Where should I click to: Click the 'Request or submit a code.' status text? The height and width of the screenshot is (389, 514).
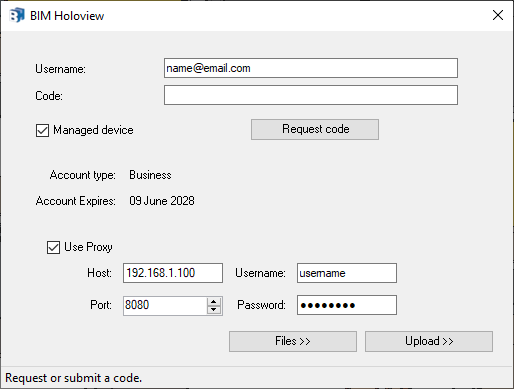click(x=74, y=378)
